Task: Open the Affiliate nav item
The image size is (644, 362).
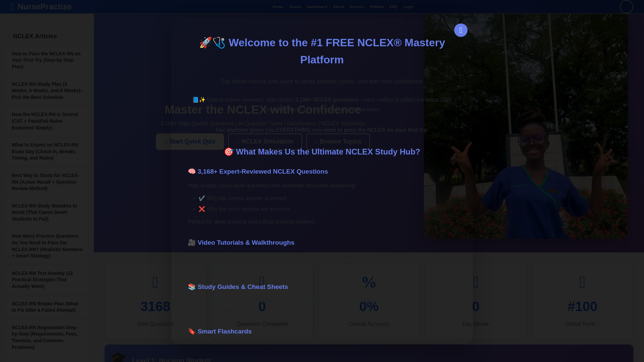Action: (x=376, y=7)
